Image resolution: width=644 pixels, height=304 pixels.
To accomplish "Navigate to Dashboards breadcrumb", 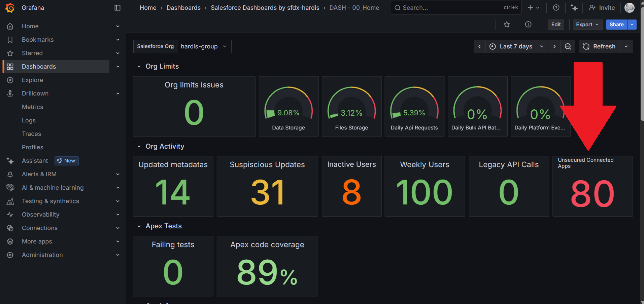I will [x=183, y=7].
